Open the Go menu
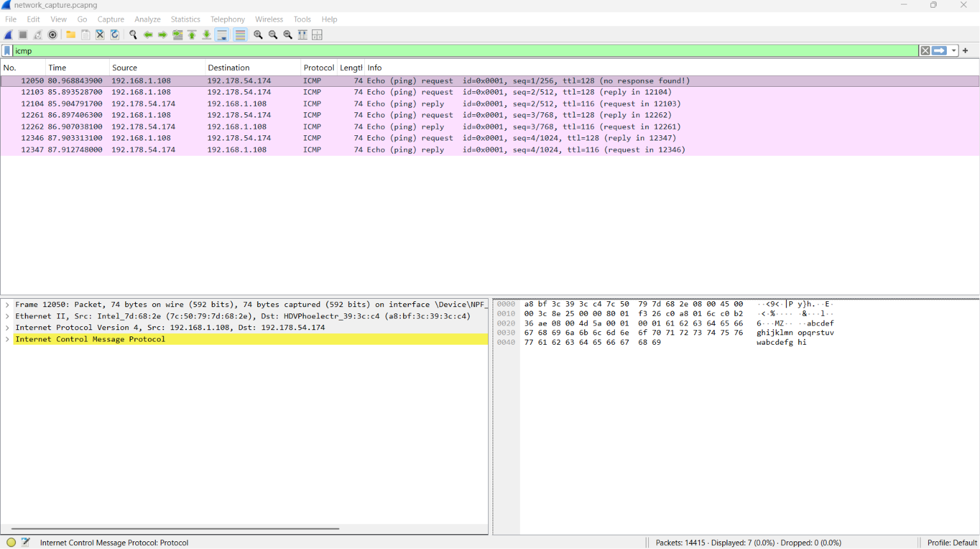The image size is (980, 549). pos(82,19)
